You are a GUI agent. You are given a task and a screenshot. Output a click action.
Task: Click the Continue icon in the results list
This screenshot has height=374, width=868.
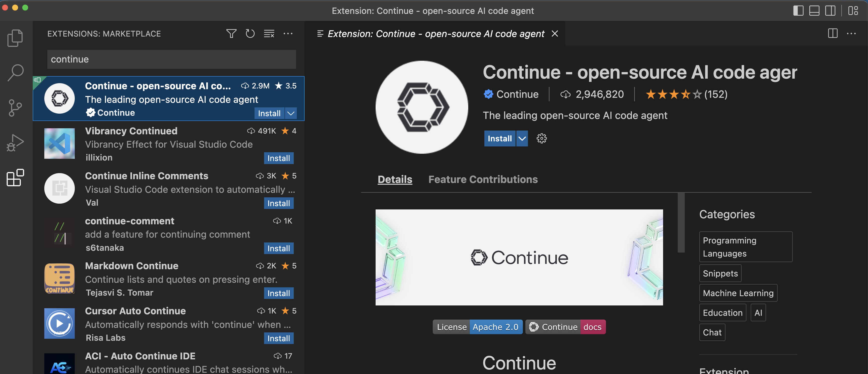[x=59, y=99]
